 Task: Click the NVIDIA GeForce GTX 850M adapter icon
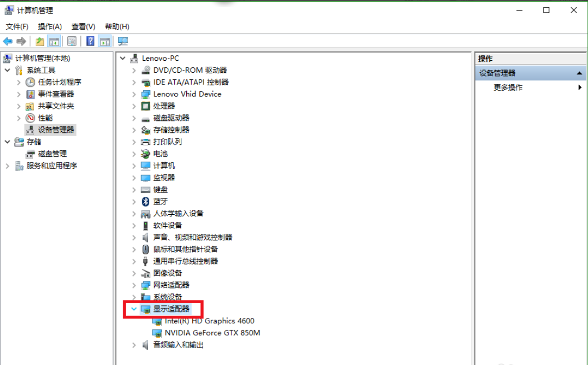click(x=157, y=333)
